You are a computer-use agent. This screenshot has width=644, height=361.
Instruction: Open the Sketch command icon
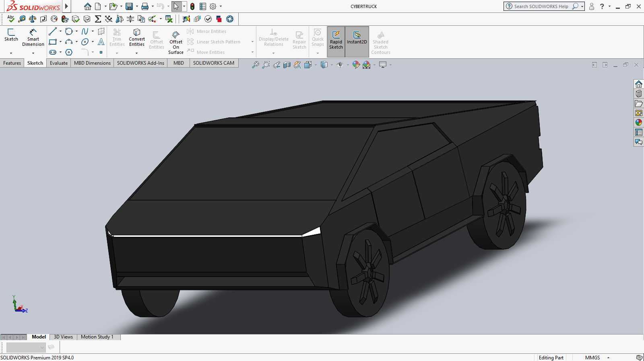[x=11, y=35]
